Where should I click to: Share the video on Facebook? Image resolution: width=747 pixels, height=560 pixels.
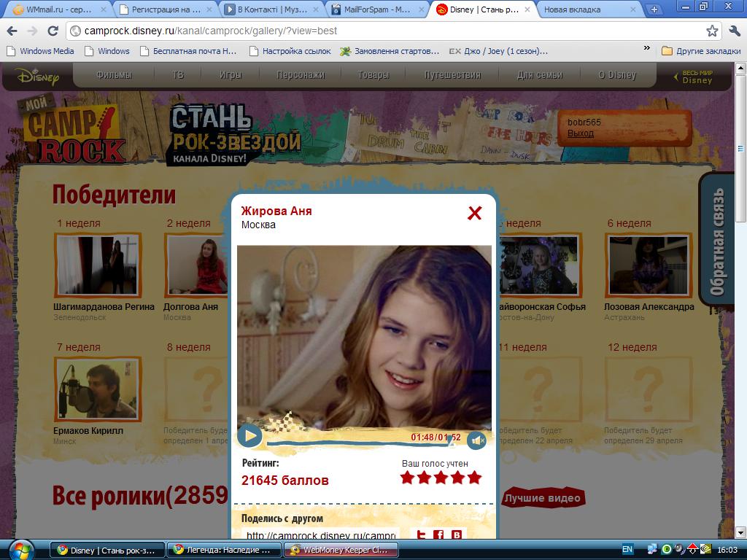pyautogui.click(x=438, y=534)
